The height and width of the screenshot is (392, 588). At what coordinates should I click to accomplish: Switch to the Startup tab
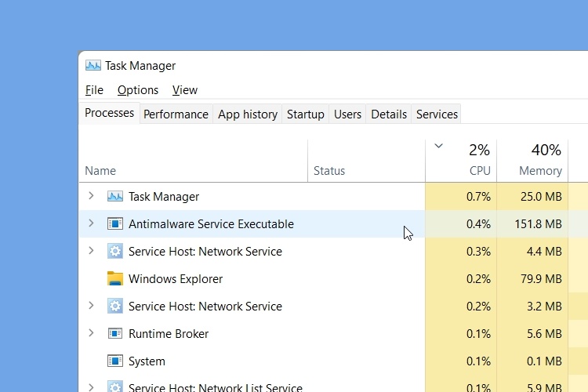coord(305,114)
